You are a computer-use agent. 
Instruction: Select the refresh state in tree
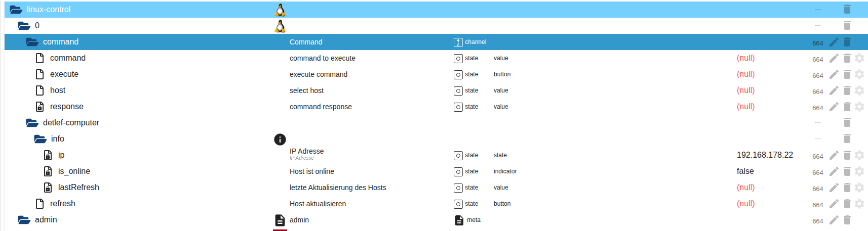pyautogui.click(x=62, y=204)
